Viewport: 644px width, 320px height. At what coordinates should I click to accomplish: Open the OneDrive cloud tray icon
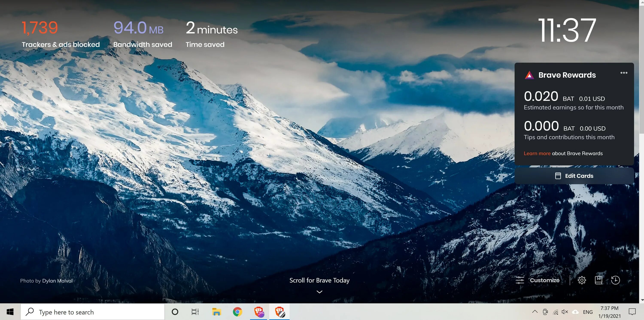pos(576,312)
